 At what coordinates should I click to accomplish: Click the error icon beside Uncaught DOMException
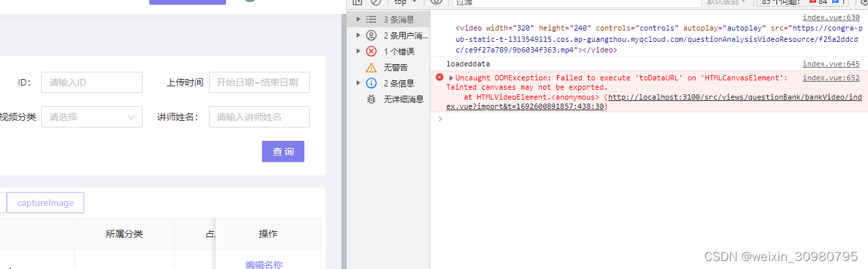(439, 78)
